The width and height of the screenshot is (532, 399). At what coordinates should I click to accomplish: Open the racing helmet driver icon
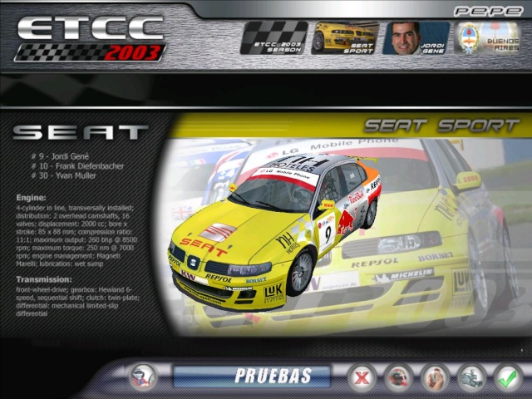(x=398, y=377)
